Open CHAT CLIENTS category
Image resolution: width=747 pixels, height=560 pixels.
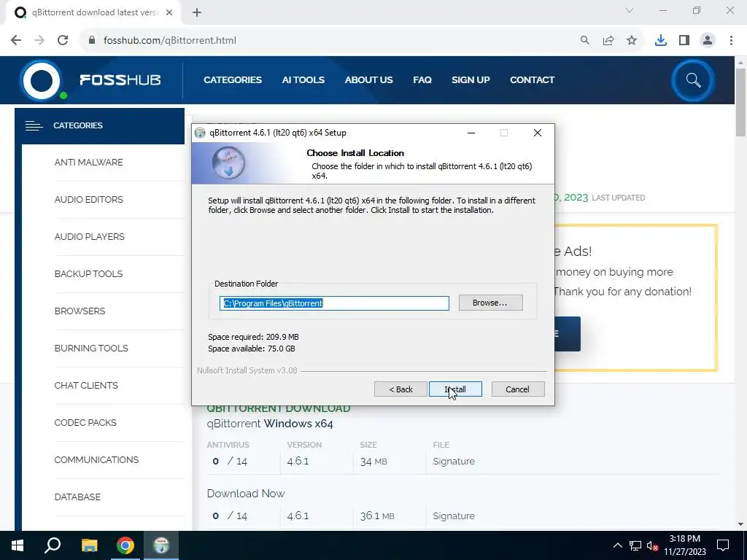86,385
